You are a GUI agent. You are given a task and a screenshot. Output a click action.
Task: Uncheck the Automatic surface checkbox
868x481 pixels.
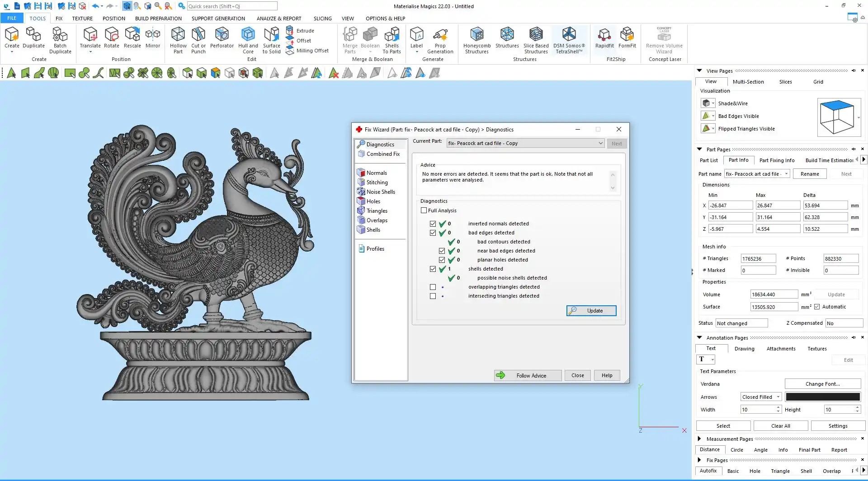pyautogui.click(x=817, y=307)
